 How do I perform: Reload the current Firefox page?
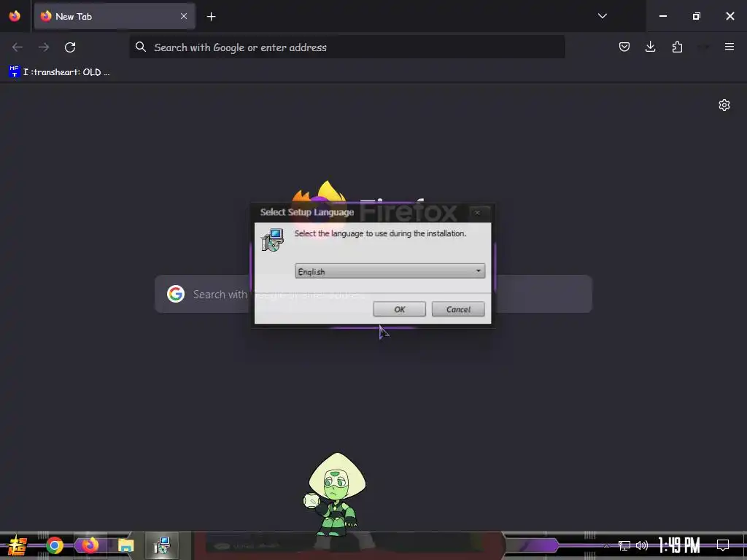pos(70,47)
